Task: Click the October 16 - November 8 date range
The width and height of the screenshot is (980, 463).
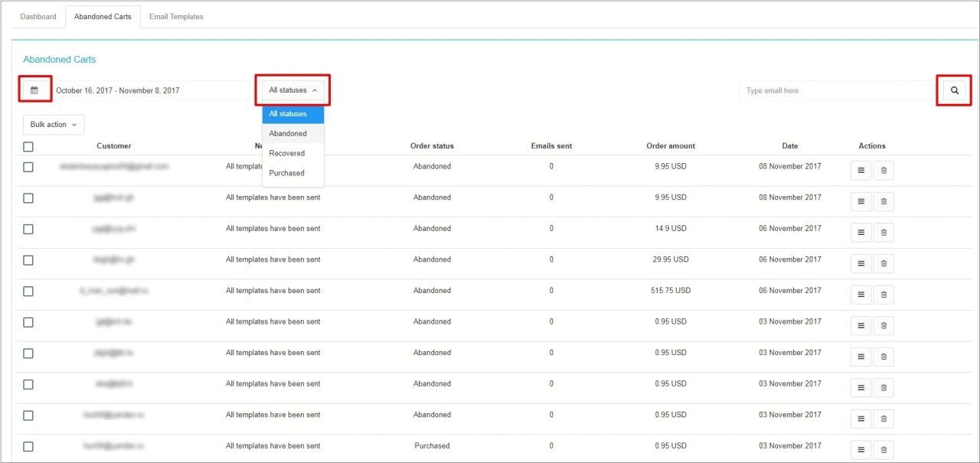Action: coord(118,90)
